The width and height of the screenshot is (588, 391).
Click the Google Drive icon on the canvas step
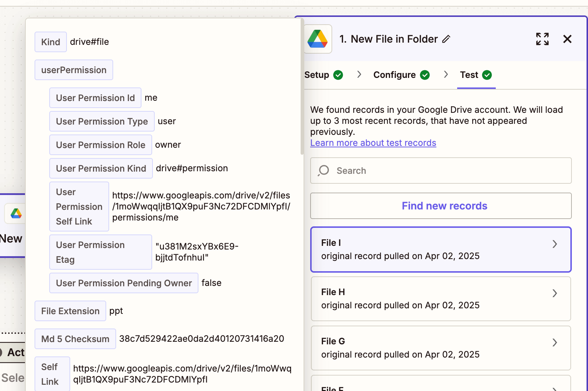(15, 213)
